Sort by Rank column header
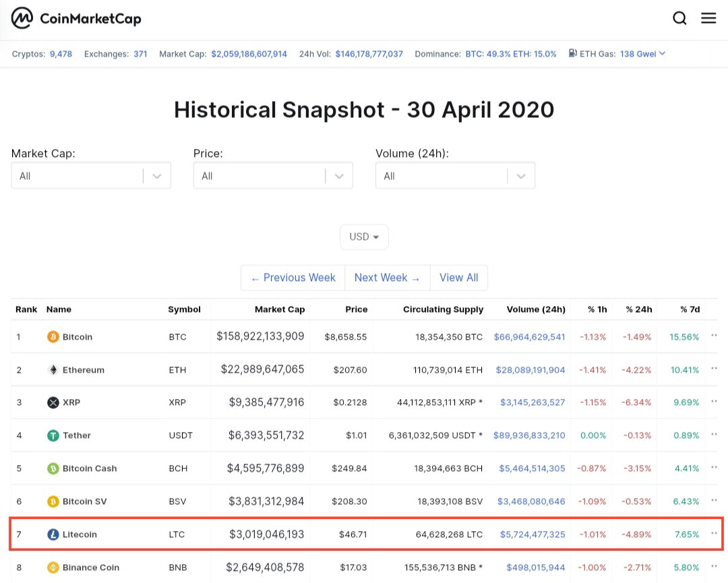The image size is (728, 583). coord(26,309)
